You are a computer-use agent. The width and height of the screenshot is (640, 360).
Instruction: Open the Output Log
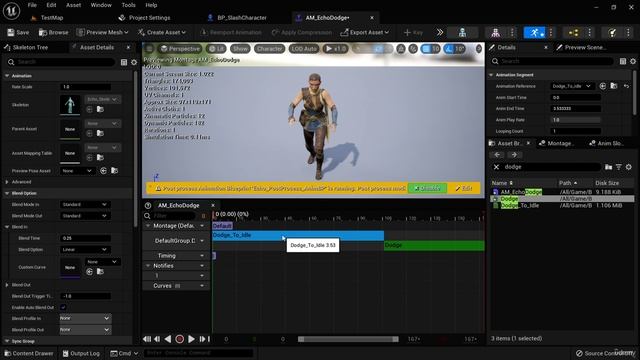pos(81,353)
